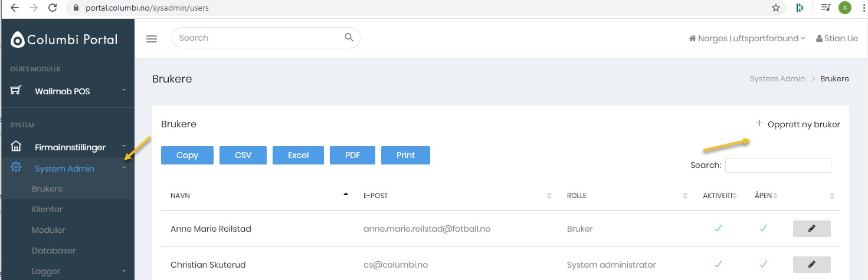Viewport: 868px width, 280px height.
Task: Click the magnifier icon in top search
Action: [349, 38]
